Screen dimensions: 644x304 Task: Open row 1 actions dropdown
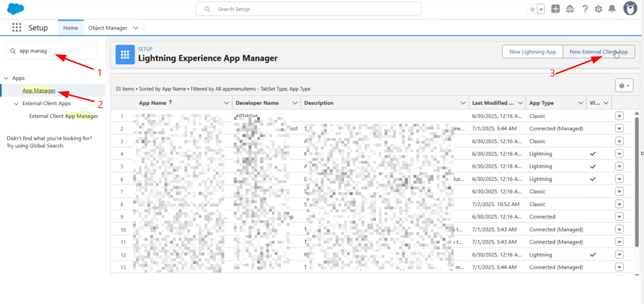pyautogui.click(x=619, y=116)
